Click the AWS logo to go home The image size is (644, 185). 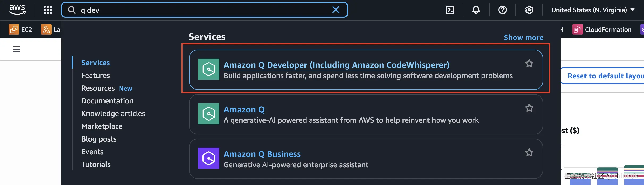(x=17, y=10)
